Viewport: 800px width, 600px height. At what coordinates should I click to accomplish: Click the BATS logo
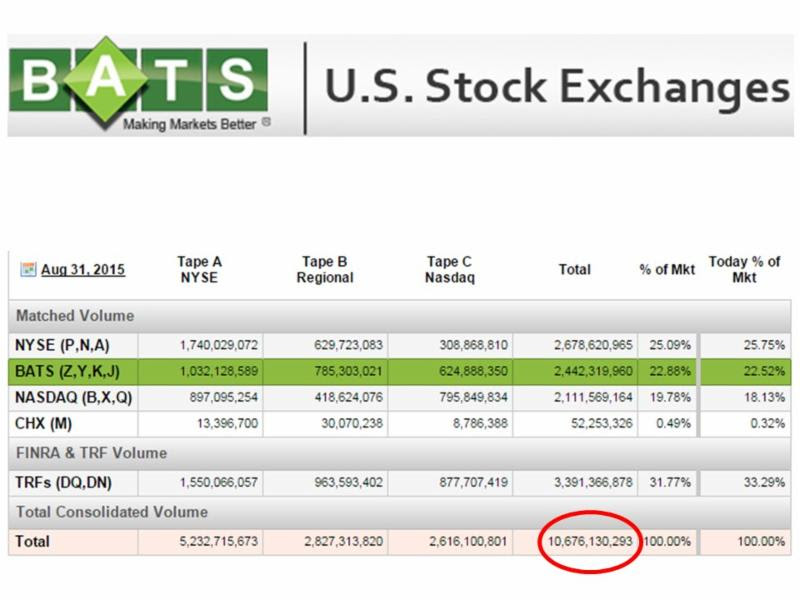click(x=139, y=84)
